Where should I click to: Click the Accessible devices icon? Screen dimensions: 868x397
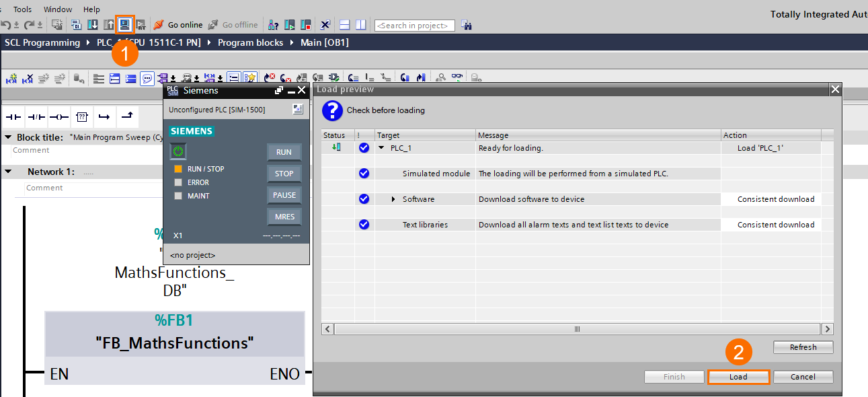tap(274, 25)
